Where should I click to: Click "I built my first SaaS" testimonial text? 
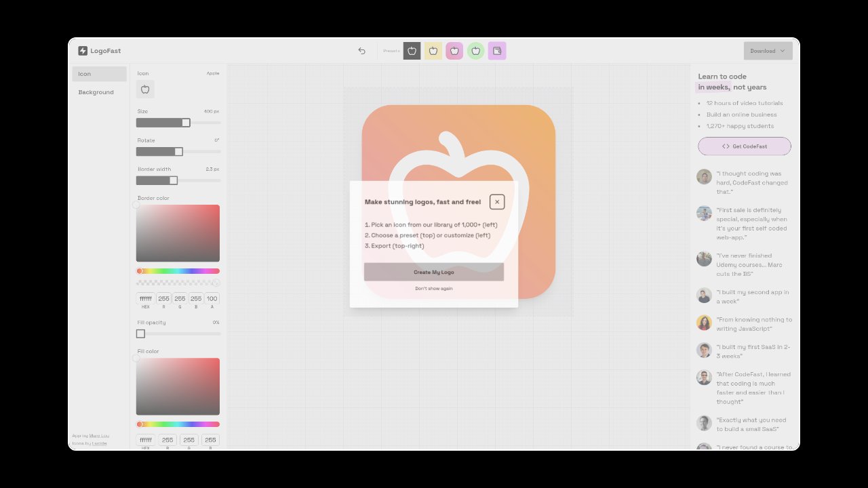coord(753,351)
